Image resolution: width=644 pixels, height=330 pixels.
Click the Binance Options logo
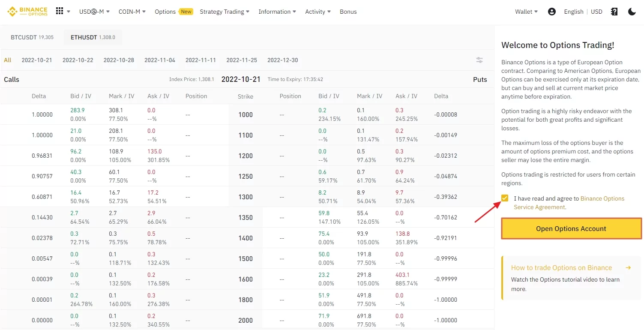pos(27,12)
